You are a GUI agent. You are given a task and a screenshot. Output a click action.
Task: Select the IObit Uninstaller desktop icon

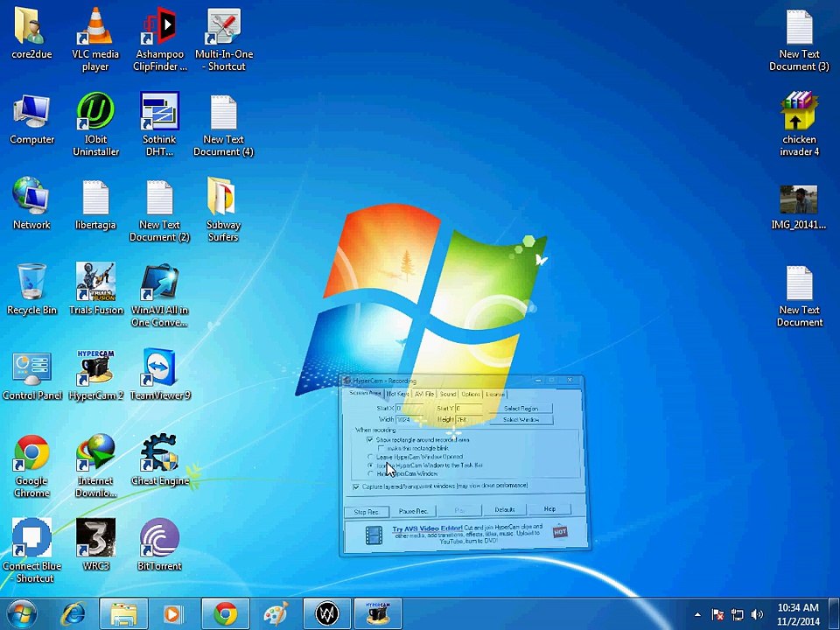95,124
